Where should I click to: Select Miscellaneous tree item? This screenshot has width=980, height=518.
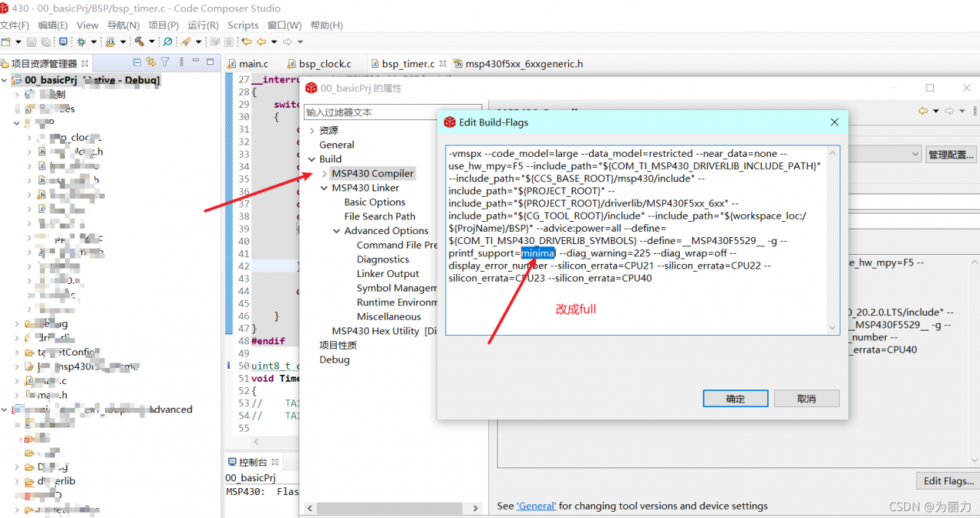click(x=389, y=317)
